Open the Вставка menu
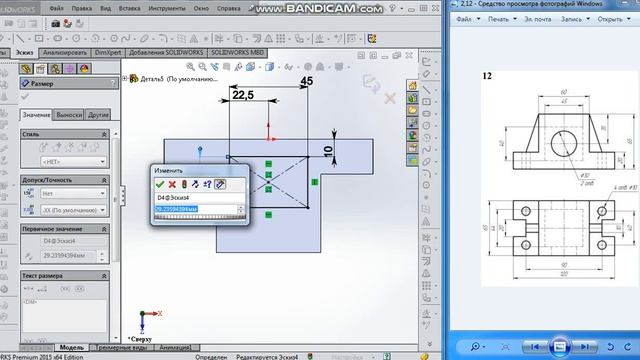Screen dimensions: 640x360 tap(129, 8)
